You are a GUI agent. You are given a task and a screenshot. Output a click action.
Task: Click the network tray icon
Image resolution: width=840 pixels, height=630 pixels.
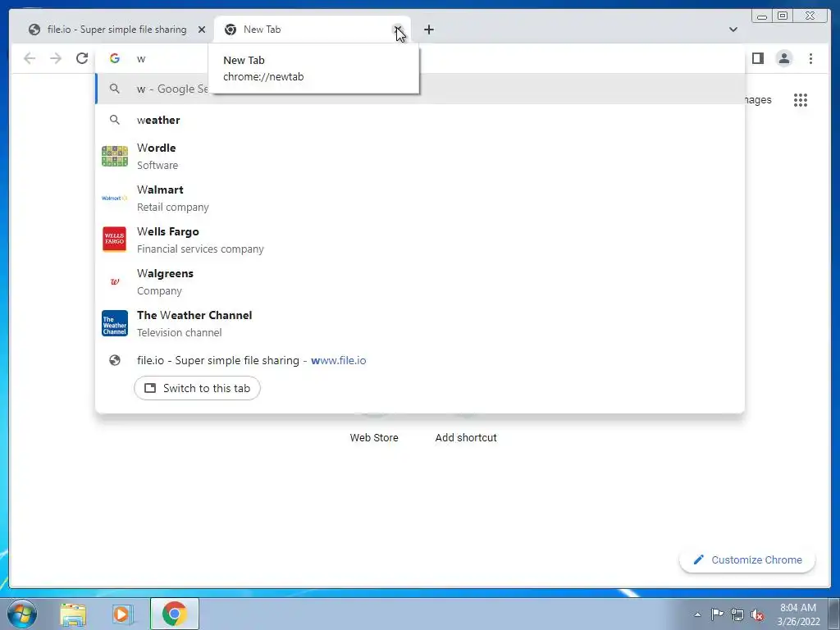(x=737, y=614)
